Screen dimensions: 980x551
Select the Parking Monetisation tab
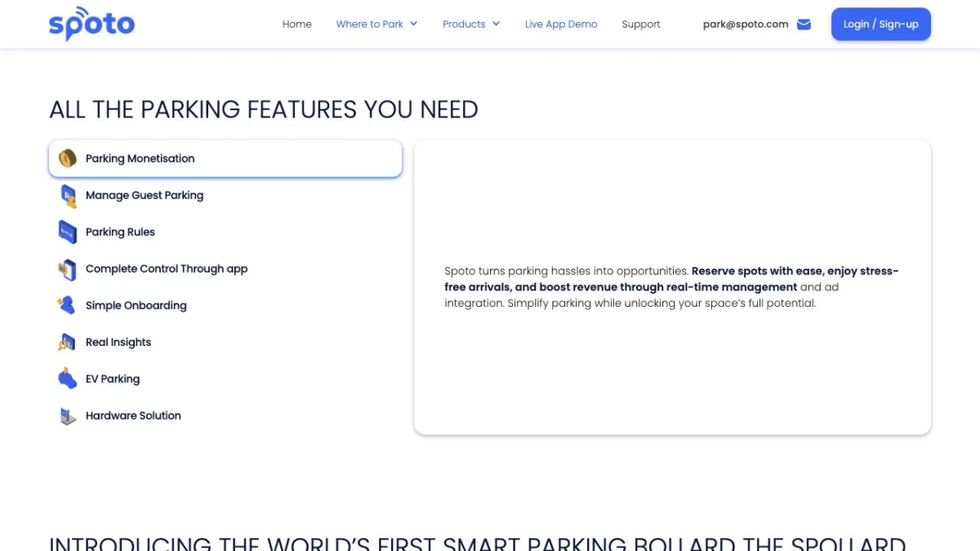click(x=225, y=158)
